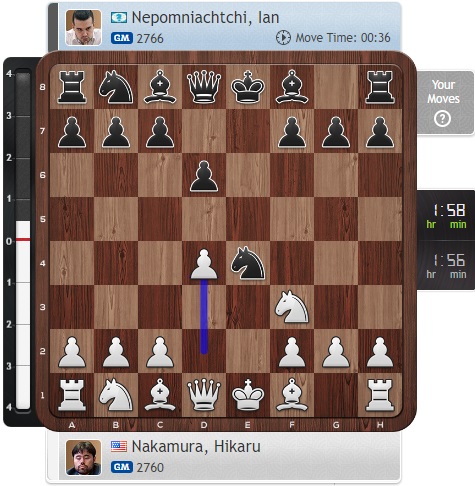Click the US flag next to Nakamura
Image resolution: width=475 pixels, height=486 pixels.
coord(119,446)
